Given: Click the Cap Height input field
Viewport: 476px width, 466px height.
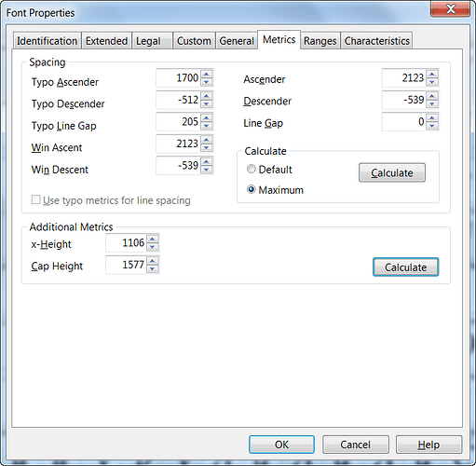Looking at the screenshot, I should [127, 265].
